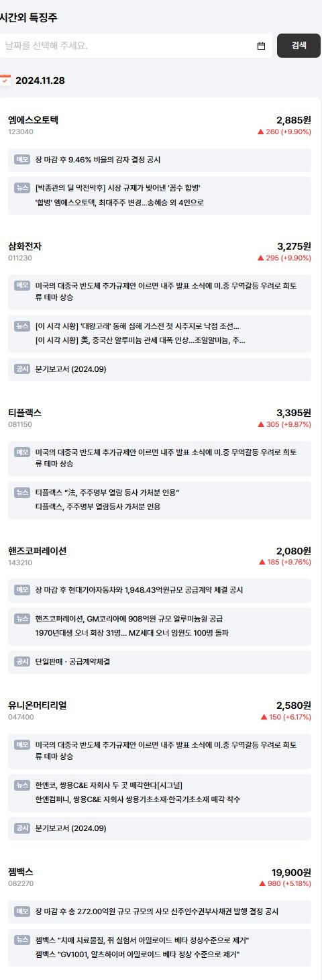Click the 공시 badge under 삼화전자
This screenshot has height=980, width=322.
[22, 369]
